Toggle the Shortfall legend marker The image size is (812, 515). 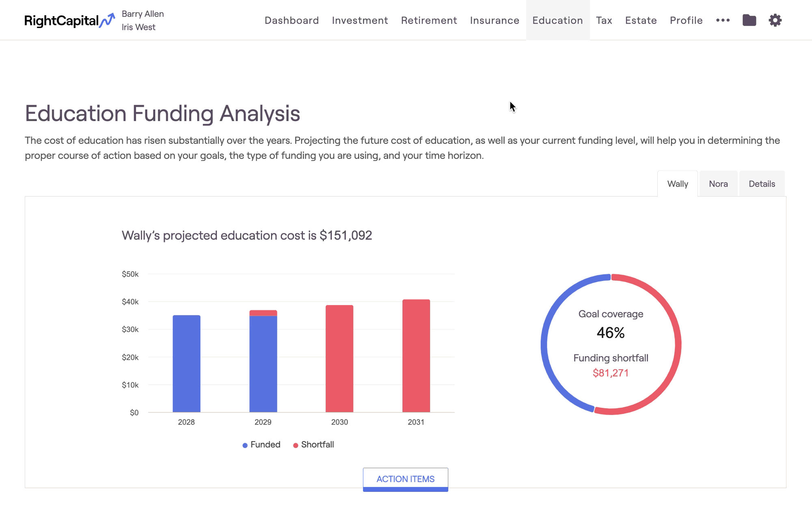(x=296, y=445)
